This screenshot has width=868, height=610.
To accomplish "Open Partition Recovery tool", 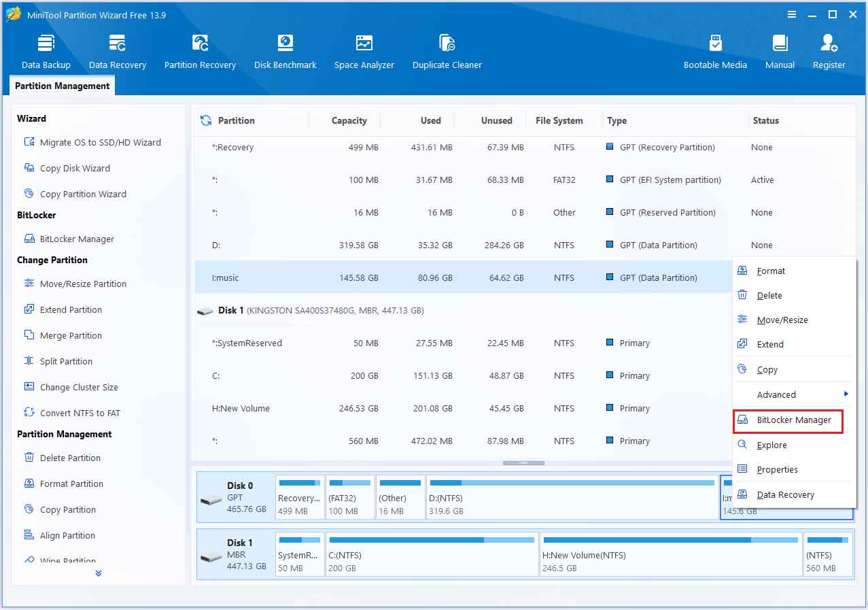I will (x=200, y=52).
